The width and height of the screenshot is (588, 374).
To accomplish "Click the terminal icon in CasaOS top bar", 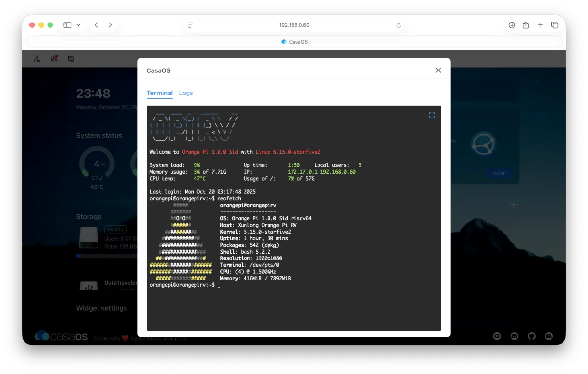I will [x=71, y=59].
